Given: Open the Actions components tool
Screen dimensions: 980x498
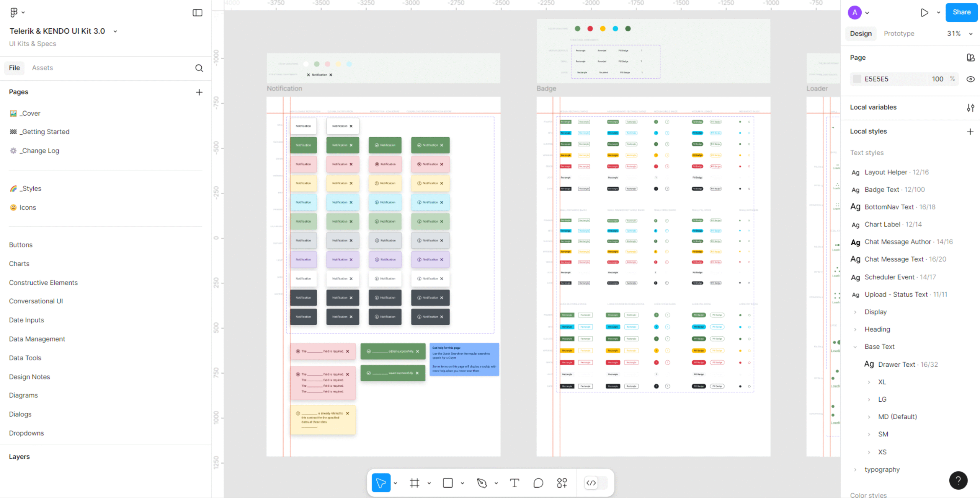Looking at the screenshot, I should 562,483.
